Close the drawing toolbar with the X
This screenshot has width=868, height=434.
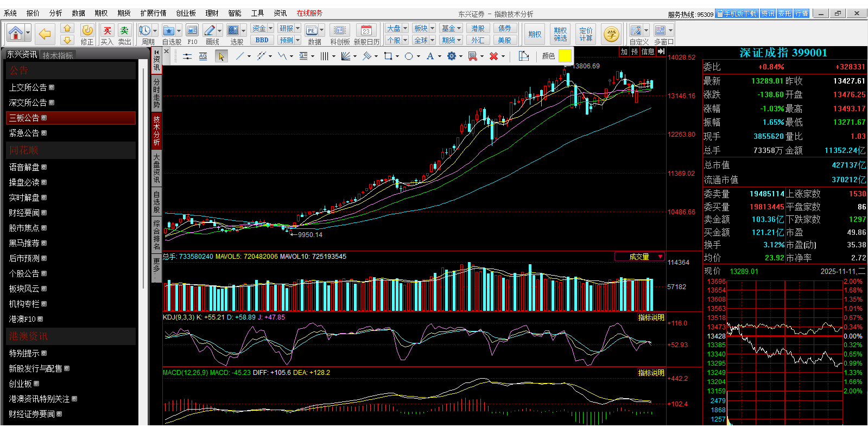(167, 52)
